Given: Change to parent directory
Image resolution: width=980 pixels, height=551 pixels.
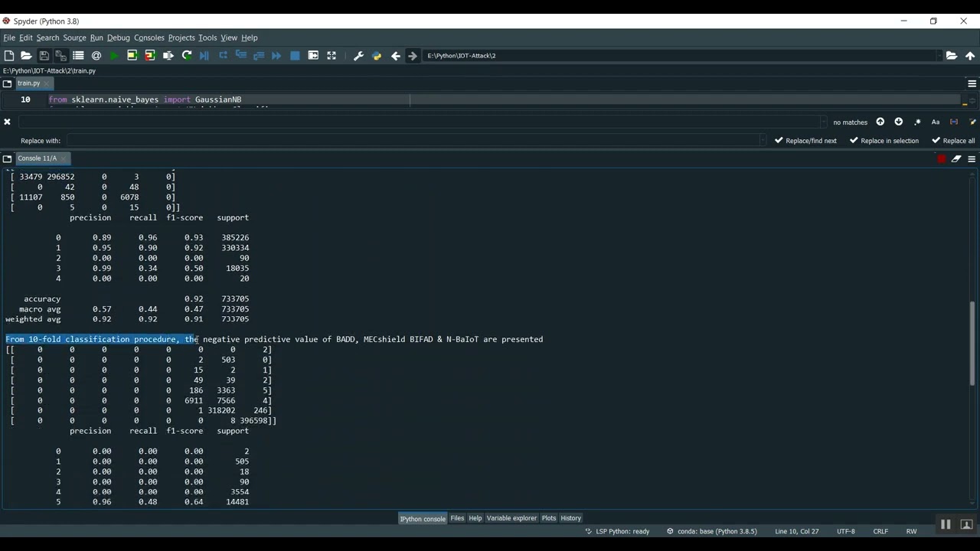Looking at the screenshot, I should coord(970,56).
